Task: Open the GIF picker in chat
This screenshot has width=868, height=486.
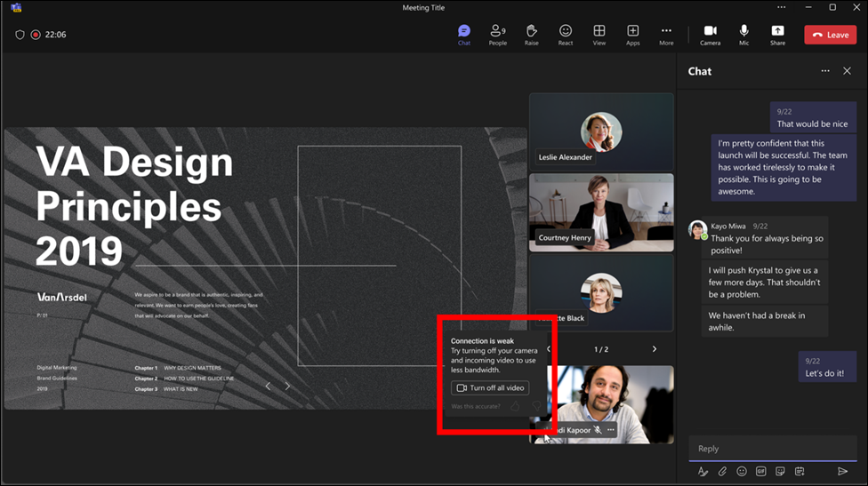Action: click(x=761, y=471)
